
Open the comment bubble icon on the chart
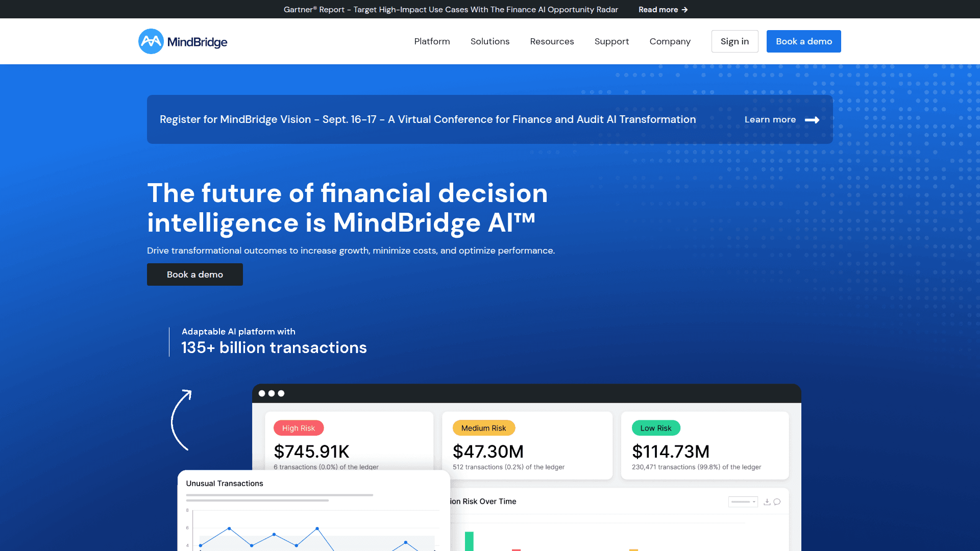(x=777, y=502)
